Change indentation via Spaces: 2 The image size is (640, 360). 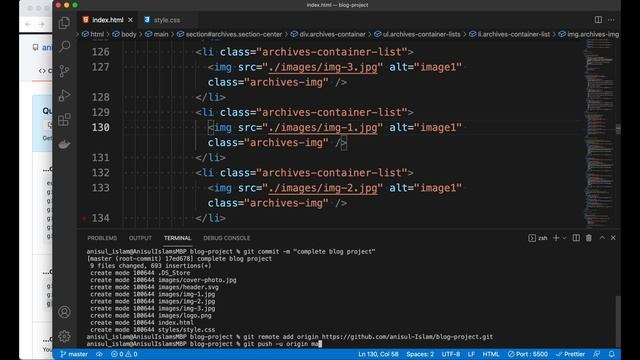coord(420,354)
